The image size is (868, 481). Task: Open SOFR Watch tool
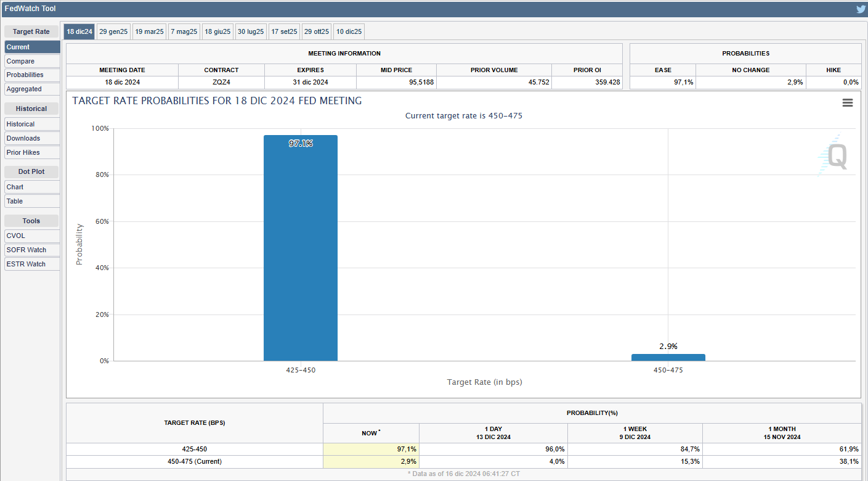point(32,250)
